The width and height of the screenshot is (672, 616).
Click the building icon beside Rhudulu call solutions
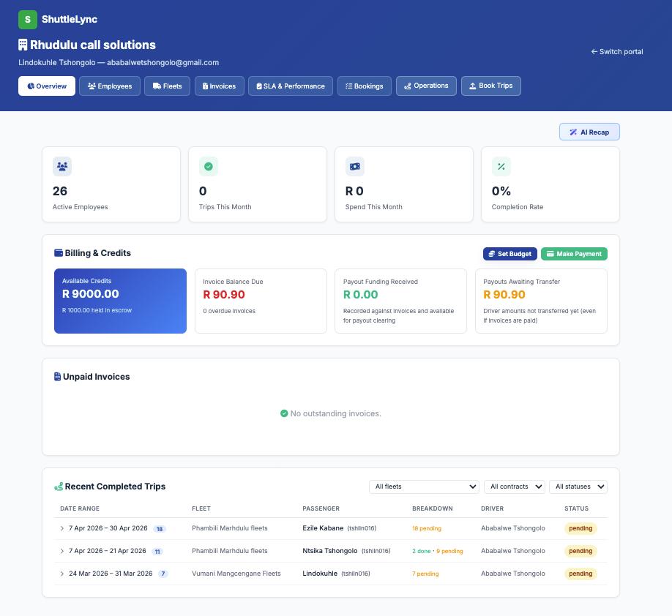(23, 45)
